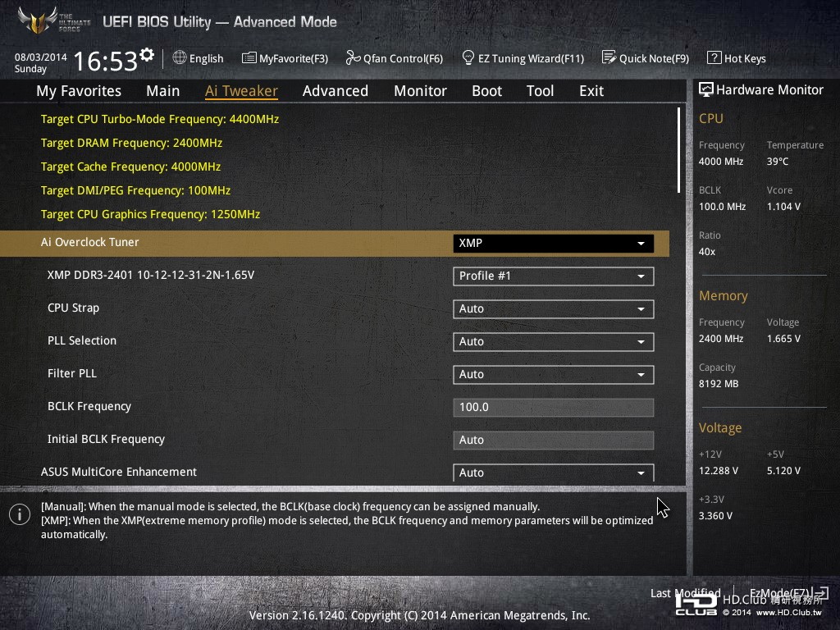Image resolution: width=840 pixels, height=630 pixels.
Task: Open MyFavorite(F3)
Action: (285, 58)
